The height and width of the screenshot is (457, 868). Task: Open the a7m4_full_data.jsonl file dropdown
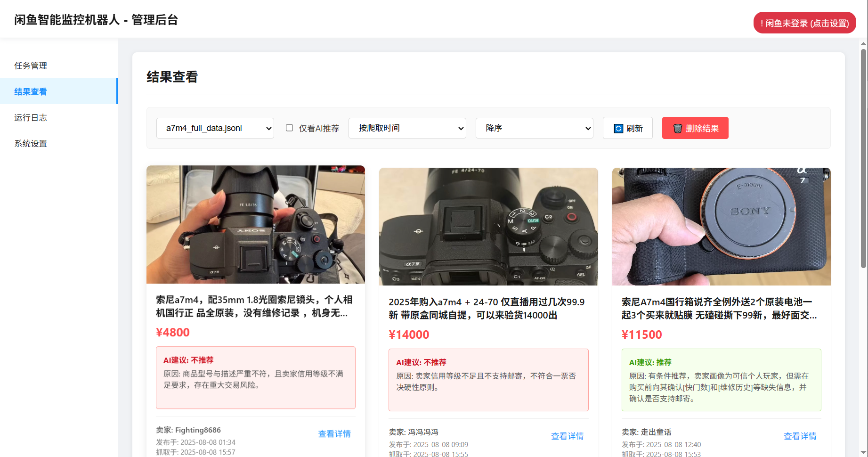[215, 128]
